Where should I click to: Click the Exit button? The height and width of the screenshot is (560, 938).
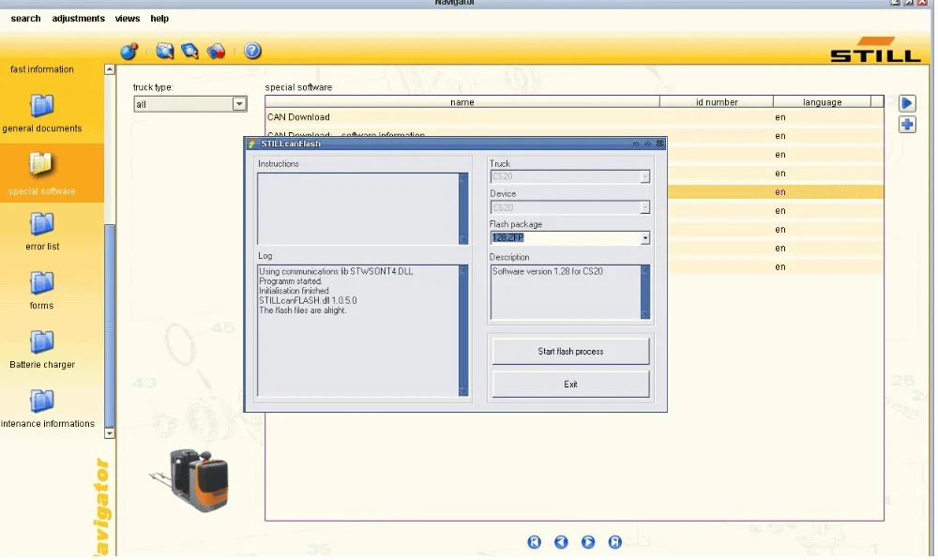[570, 384]
